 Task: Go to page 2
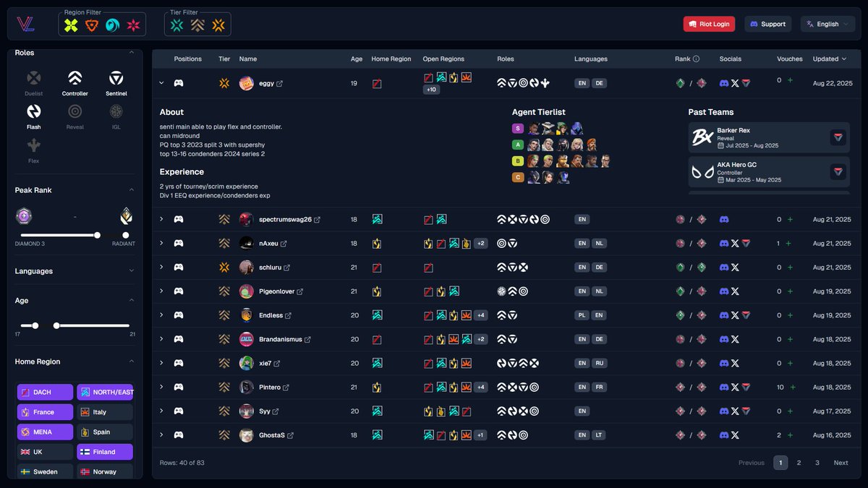799,463
